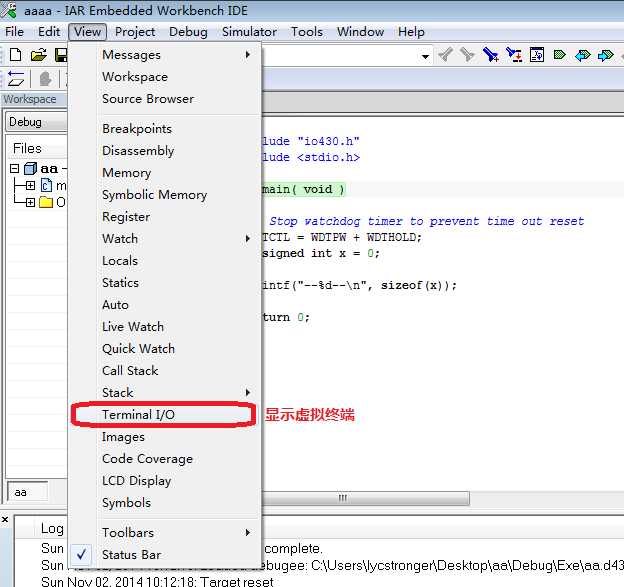Open the Help menu

411,31
